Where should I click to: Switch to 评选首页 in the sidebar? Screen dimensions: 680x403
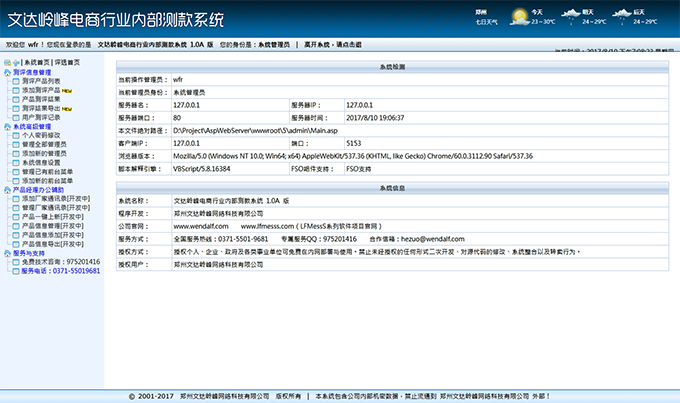click(68, 62)
